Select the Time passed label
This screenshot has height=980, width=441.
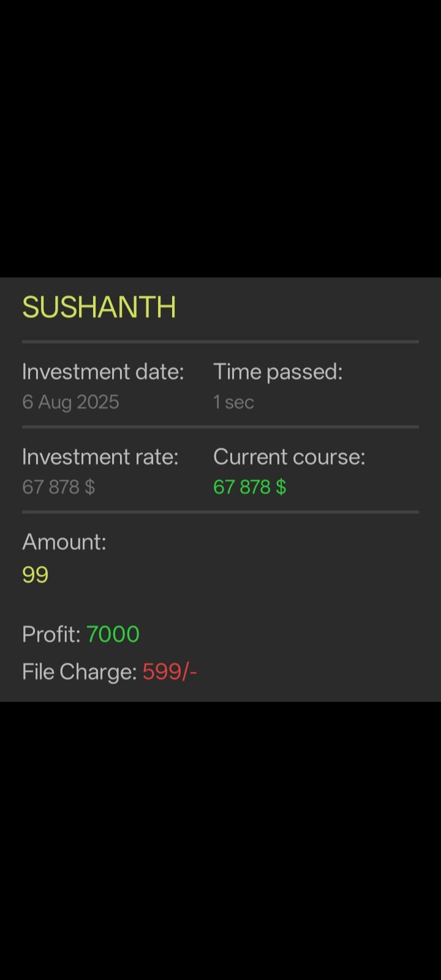coord(277,372)
